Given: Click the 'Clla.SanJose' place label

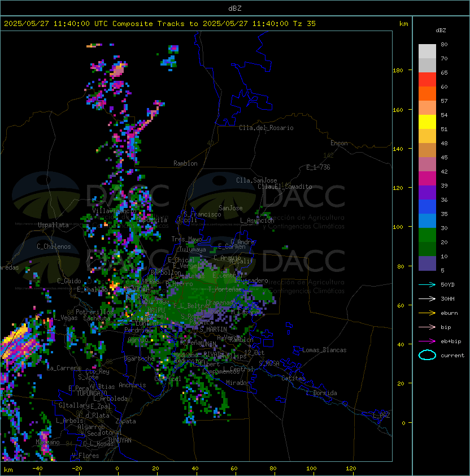Looking at the screenshot, I should pyautogui.click(x=256, y=180).
